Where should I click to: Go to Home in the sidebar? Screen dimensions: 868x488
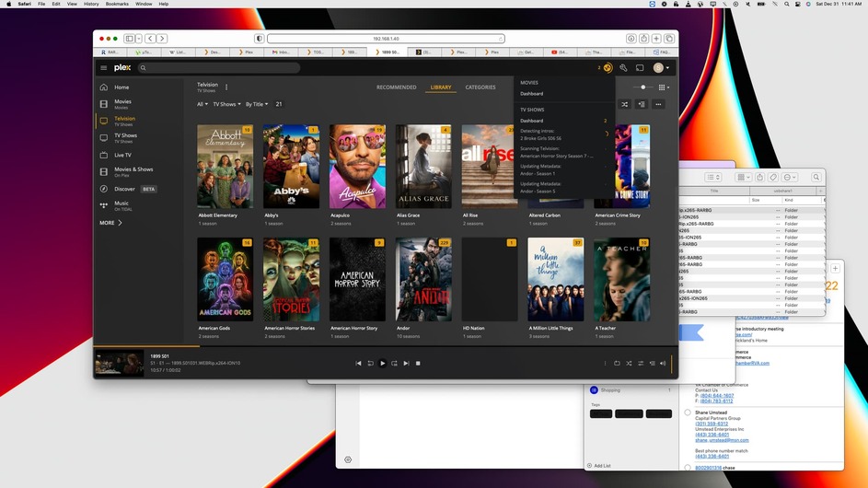tap(122, 87)
